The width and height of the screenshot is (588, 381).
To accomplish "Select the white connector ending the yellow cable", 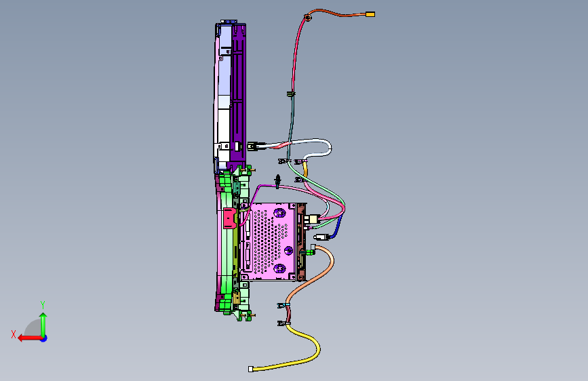I will (250, 369).
